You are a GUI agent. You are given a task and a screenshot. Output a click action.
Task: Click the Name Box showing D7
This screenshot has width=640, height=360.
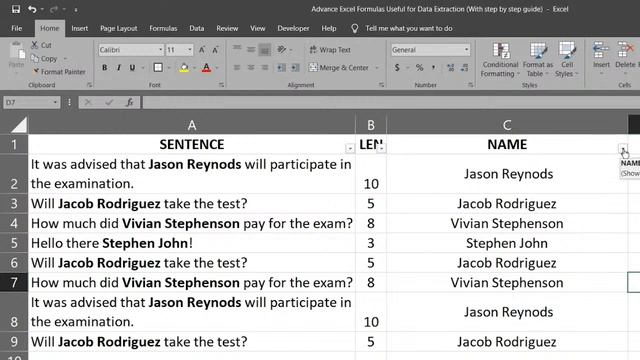[31, 102]
